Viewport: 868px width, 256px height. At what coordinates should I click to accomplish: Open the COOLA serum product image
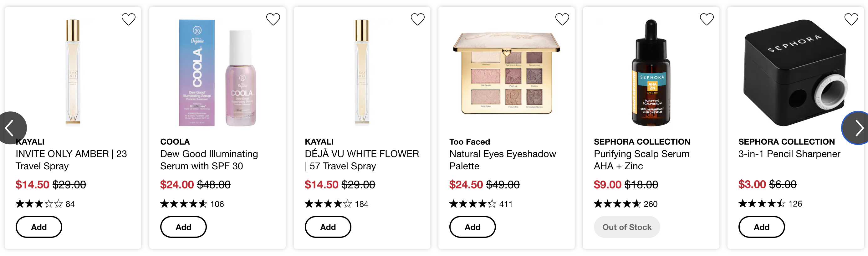click(x=217, y=73)
